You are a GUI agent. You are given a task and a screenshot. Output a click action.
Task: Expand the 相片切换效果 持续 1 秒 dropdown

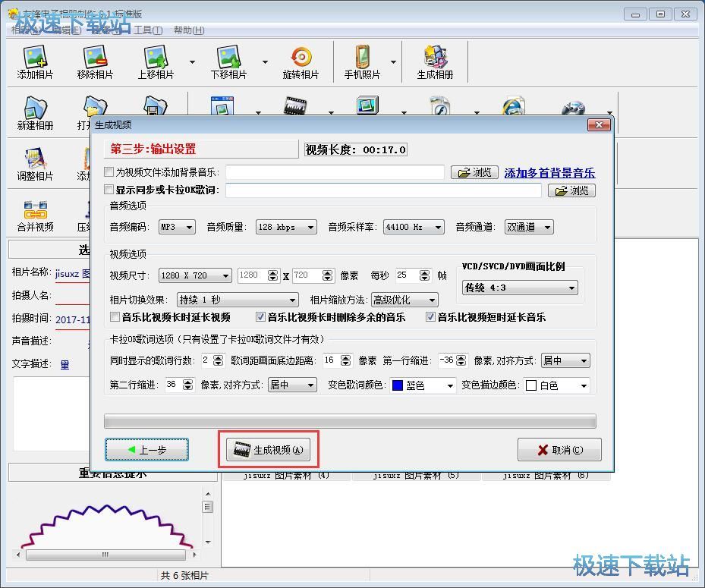(x=238, y=300)
